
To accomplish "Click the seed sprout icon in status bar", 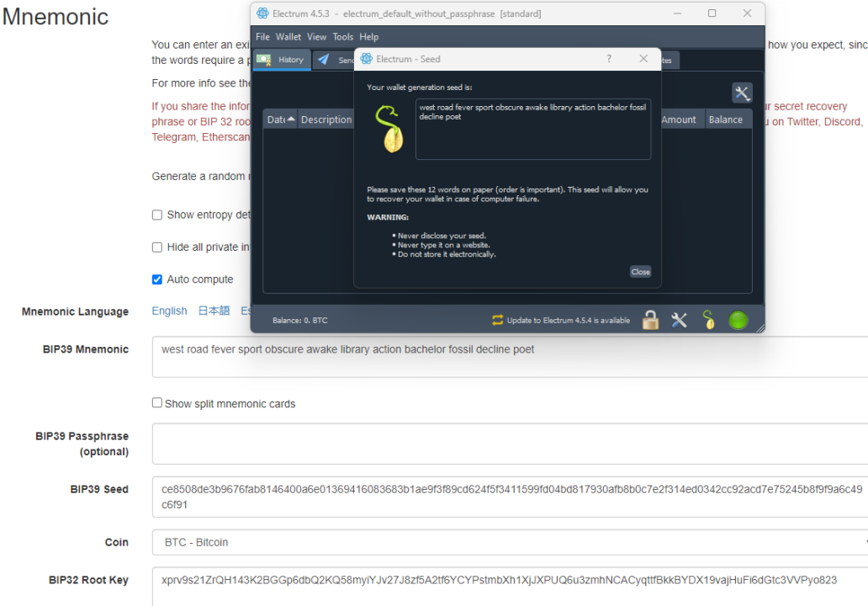I will [708, 320].
